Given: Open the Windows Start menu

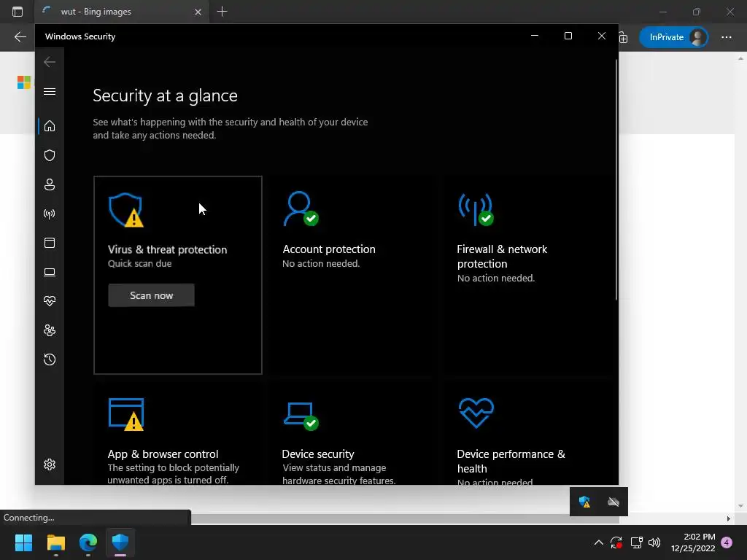Looking at the screenshot, I should (23, 542).
